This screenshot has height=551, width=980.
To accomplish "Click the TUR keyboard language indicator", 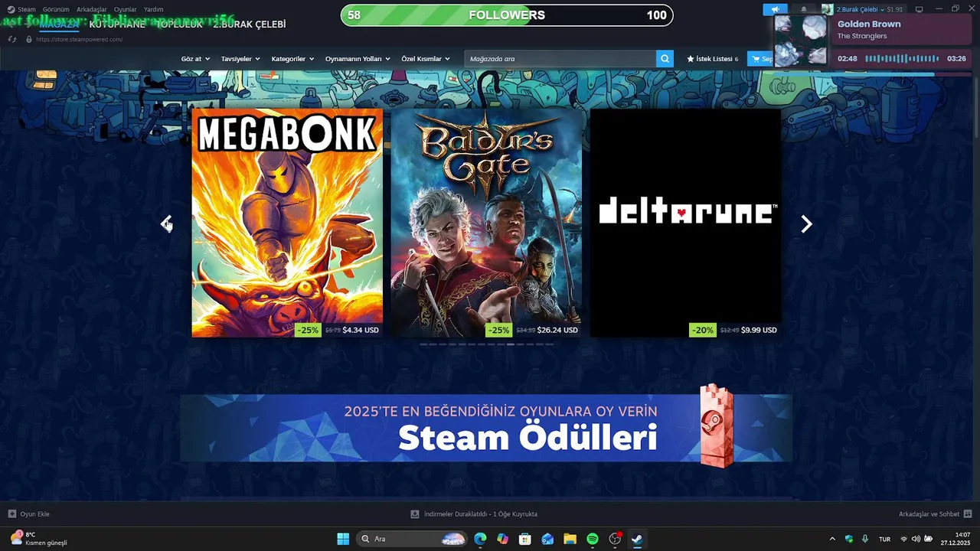I will [884, 539].
